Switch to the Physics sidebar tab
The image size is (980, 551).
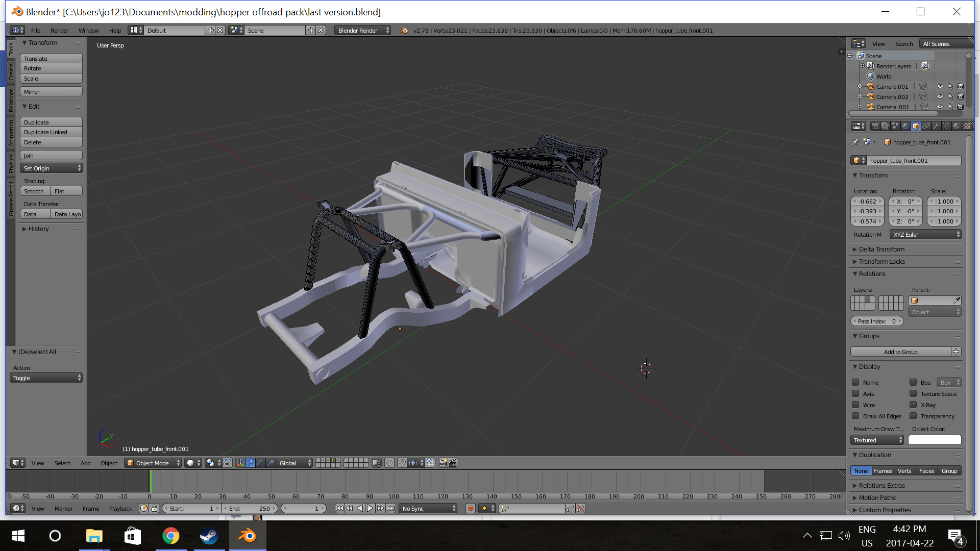(11, 163)
